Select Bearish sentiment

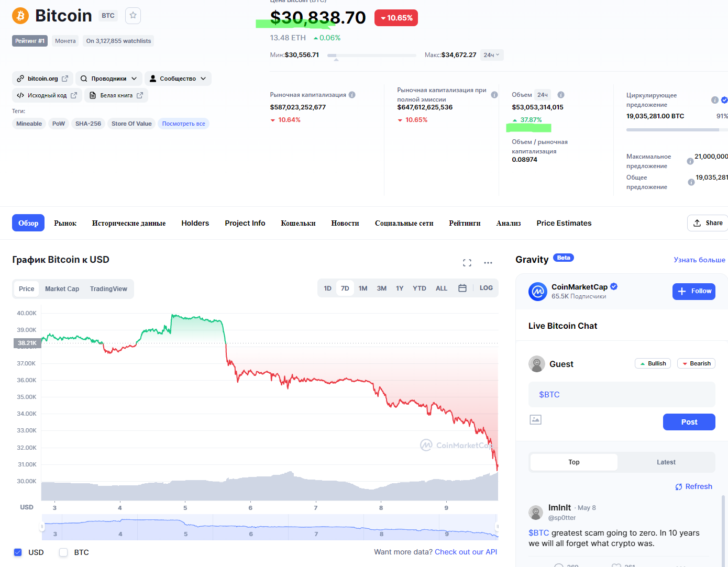(x=696, y=363)
